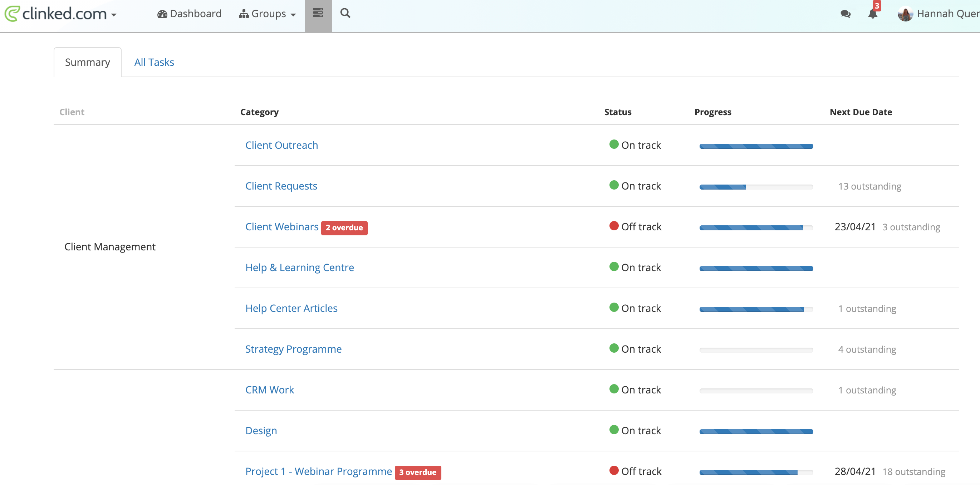Click the Client column header
The image size is (980, 485).
tap(72, 112)
